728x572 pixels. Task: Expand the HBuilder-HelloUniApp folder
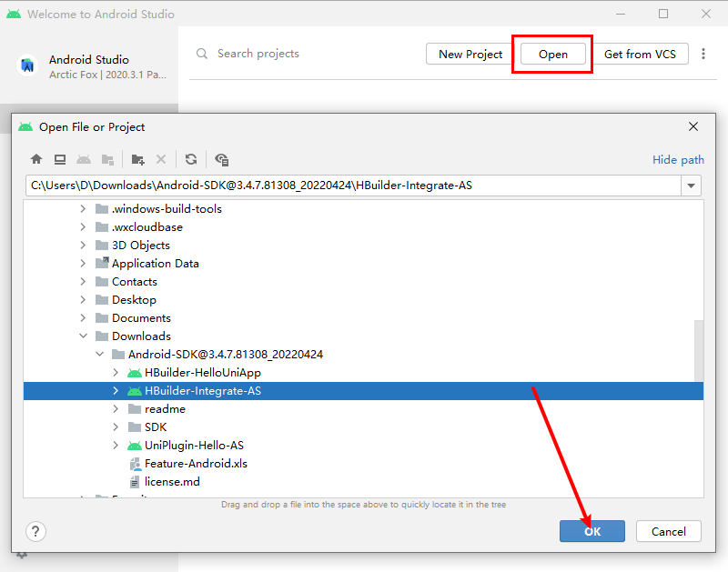[116, 373]
